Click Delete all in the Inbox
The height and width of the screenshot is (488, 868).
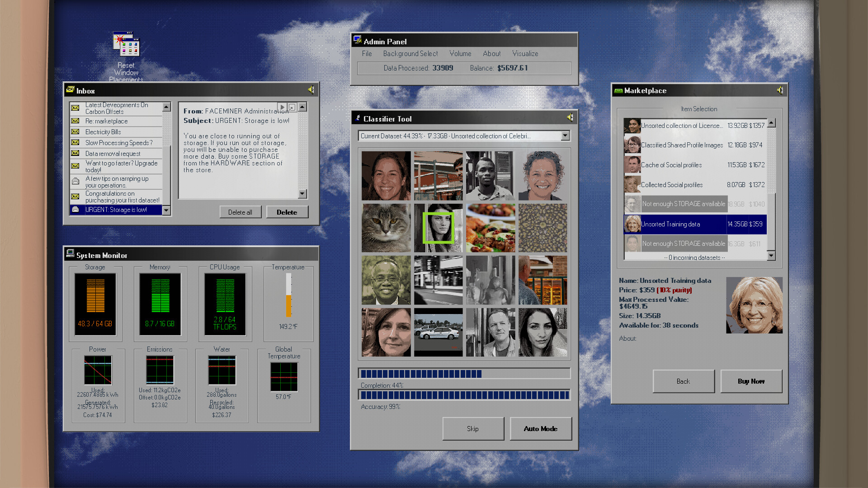coord(240,211)
